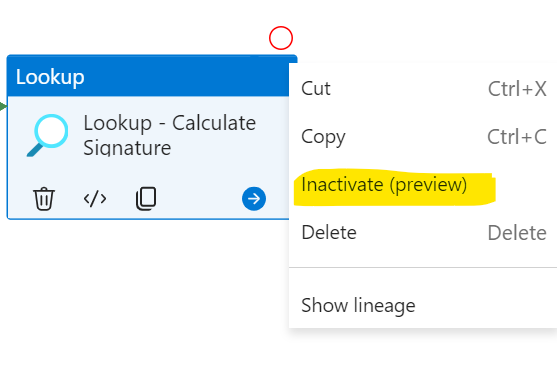Select Inactivate (preview) menu option
Screen dimensions: 557x365
pos(423,185)
